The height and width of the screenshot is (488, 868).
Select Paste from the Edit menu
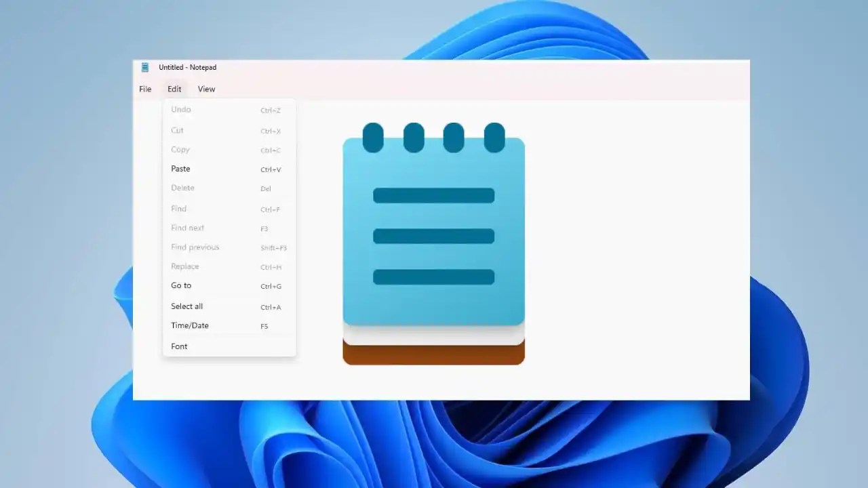pyautogui.click(x=180, y=169)
